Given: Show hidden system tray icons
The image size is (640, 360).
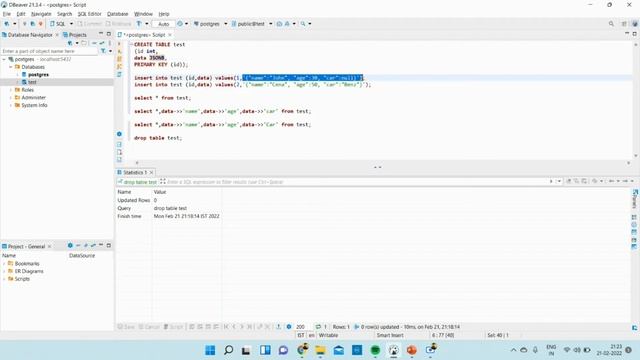Looking at the screenshot, I should pyautogui.click(x=513, y=350).
